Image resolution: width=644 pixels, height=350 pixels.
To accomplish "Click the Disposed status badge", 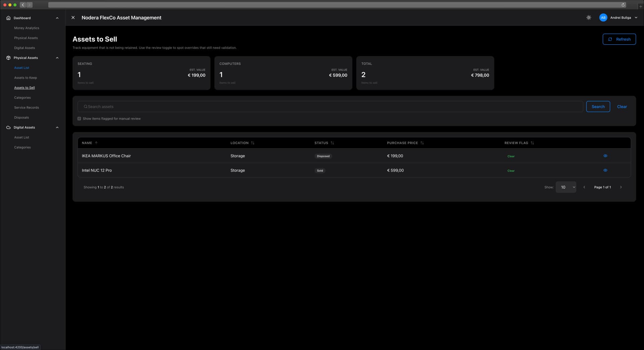I will pos(323,156).
